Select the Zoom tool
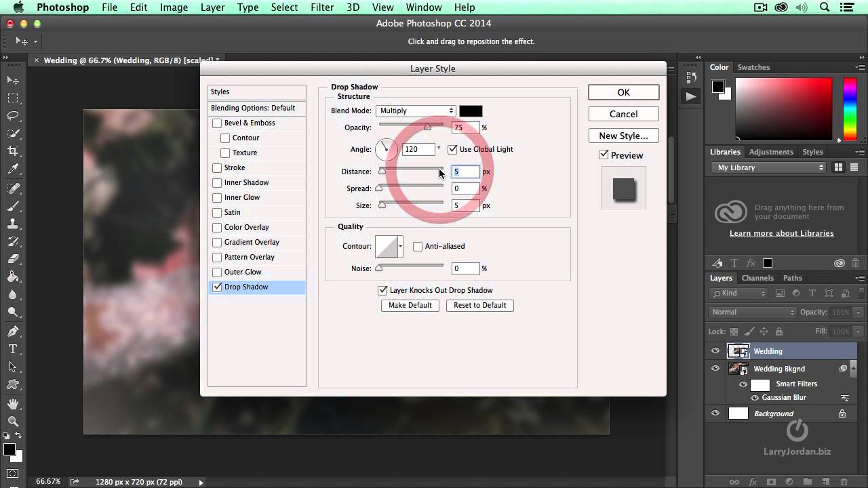Viewport: 868px width, 488px height. (x=13, y=421)
